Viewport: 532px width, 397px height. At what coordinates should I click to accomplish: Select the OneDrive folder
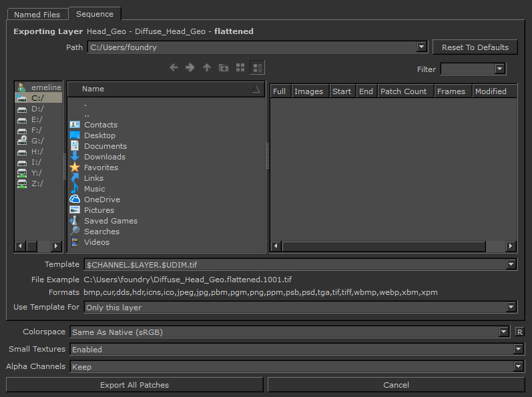coord(101,200)
